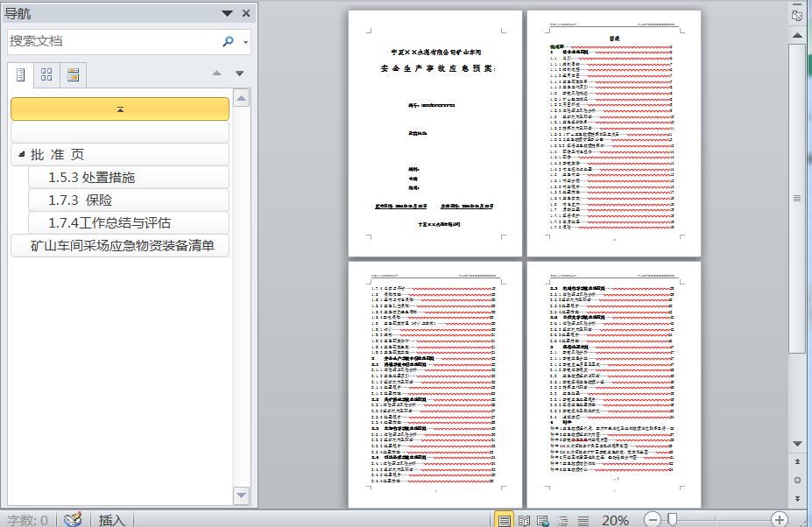The height and width of the screenshot is (527, 812).
Task: Switch to the page thumbnails browse tab
Action: (x=47, y=75)
